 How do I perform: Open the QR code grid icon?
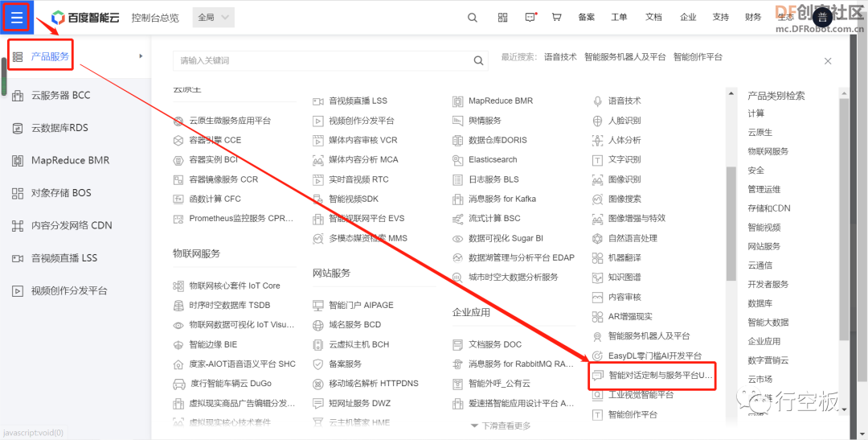[502, 17]
